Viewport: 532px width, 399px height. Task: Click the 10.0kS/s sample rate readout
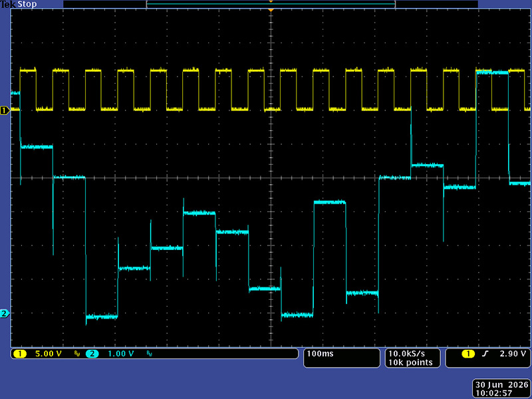click(x=406, y=354)
